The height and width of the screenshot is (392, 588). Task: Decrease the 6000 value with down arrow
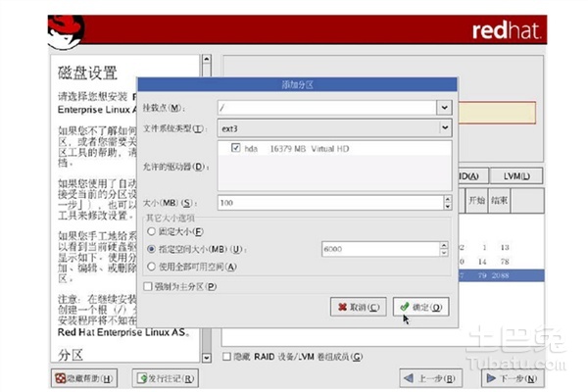pos(444,253)
